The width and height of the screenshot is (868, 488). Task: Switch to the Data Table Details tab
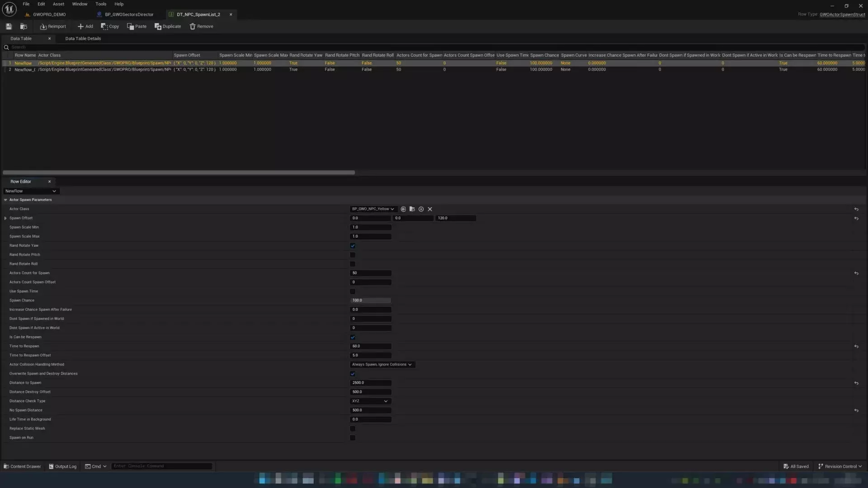point(83,39)
